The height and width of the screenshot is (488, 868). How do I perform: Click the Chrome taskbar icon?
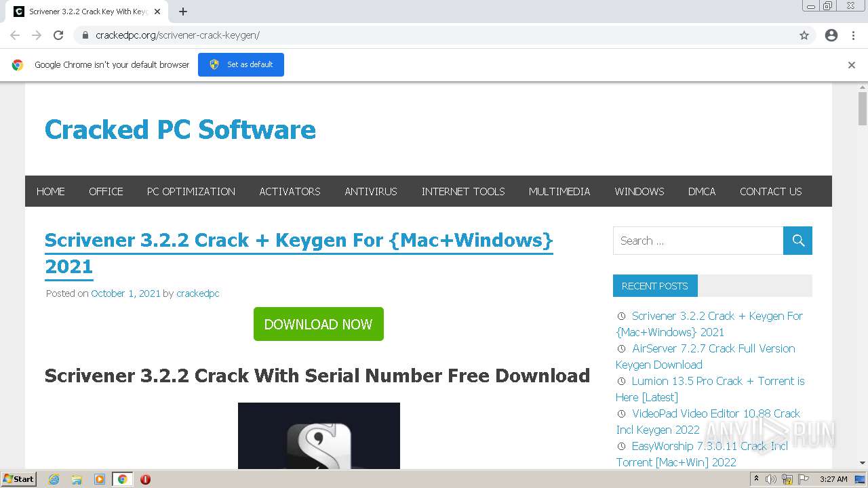[x=122, y=479]
